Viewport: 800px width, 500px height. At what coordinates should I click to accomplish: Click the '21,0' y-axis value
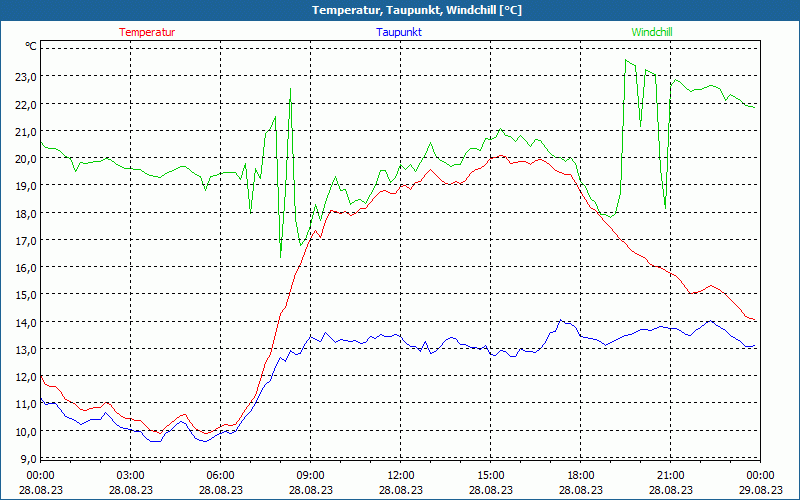26,131
